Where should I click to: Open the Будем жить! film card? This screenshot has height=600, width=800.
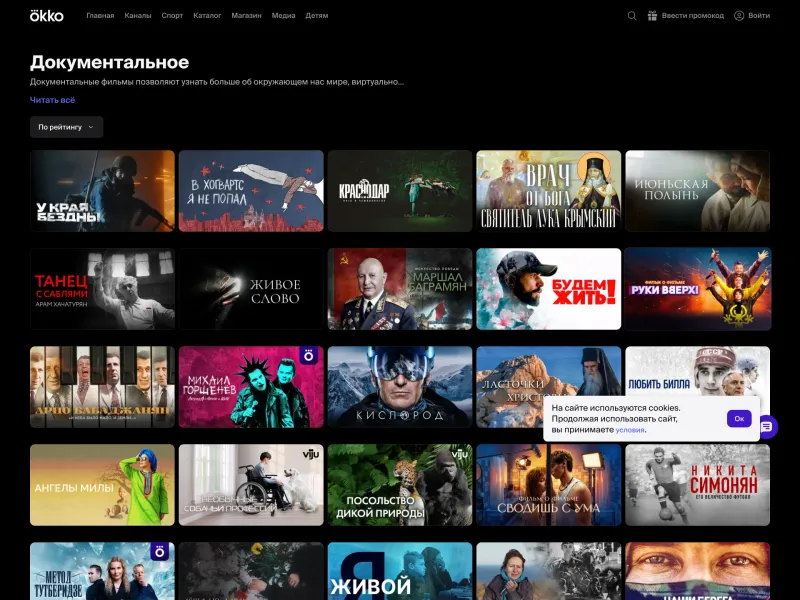pos(548,289)
